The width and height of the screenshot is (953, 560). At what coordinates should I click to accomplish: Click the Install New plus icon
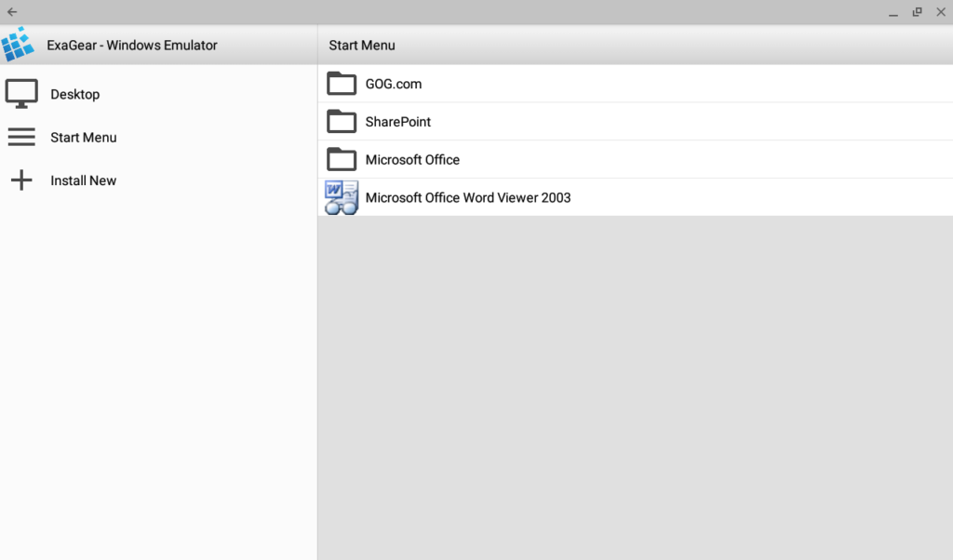point(21,180)
